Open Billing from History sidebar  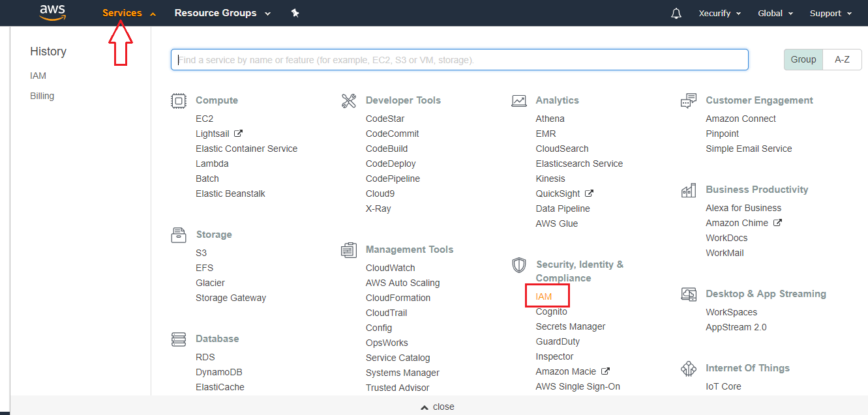click(x=42, y=95)
